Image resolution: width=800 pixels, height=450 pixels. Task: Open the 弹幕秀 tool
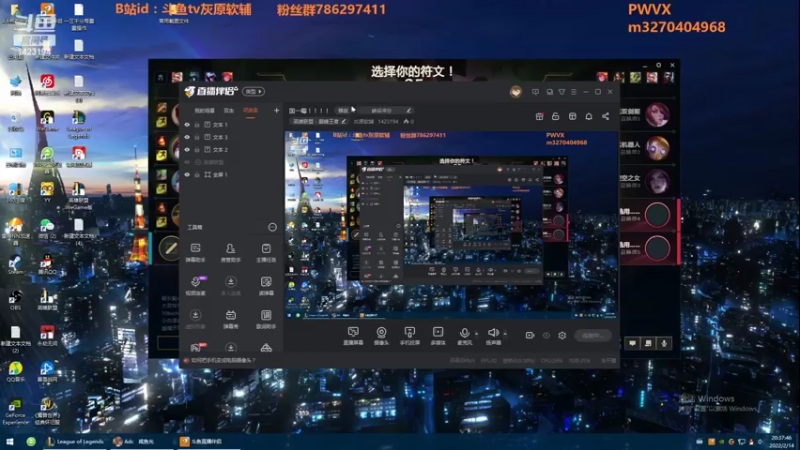click(x=231, y=319)
